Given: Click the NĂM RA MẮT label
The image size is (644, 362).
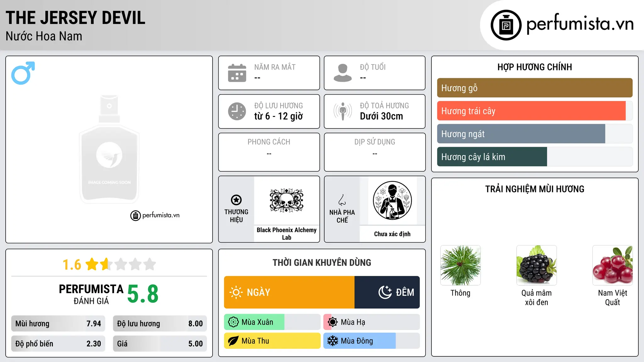Looking at the screenshot, I should [x=275, y=67].
